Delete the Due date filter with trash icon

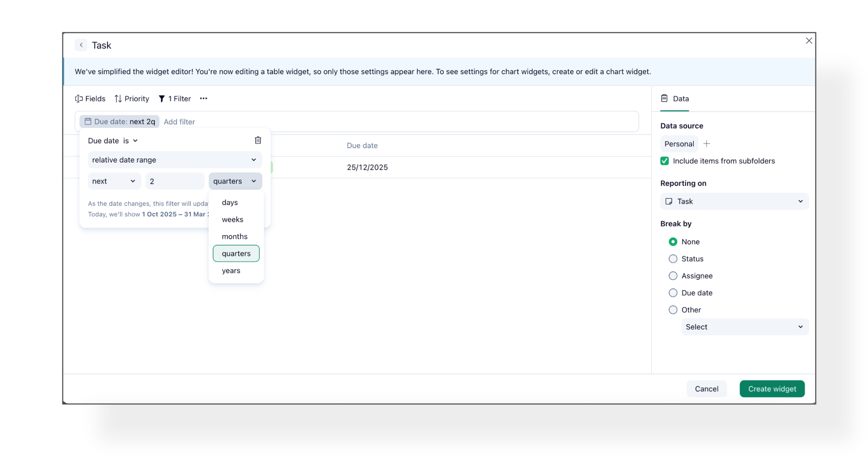(258, 140)
